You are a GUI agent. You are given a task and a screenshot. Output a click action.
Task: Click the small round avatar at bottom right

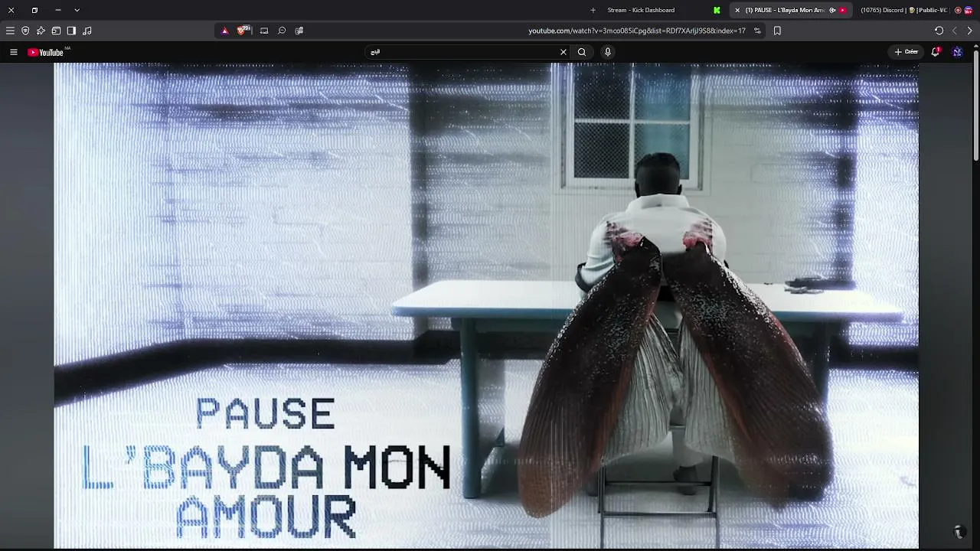[959, 532]
